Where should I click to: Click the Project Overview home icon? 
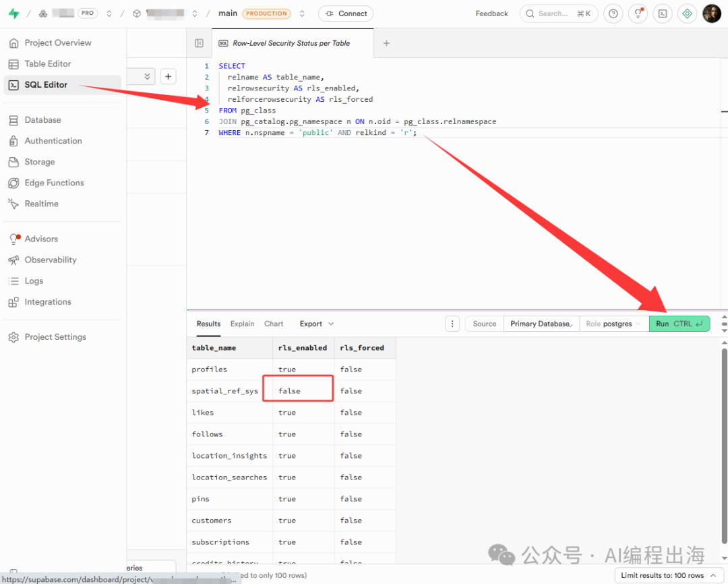pyautogui.click(x=13, y=42)
